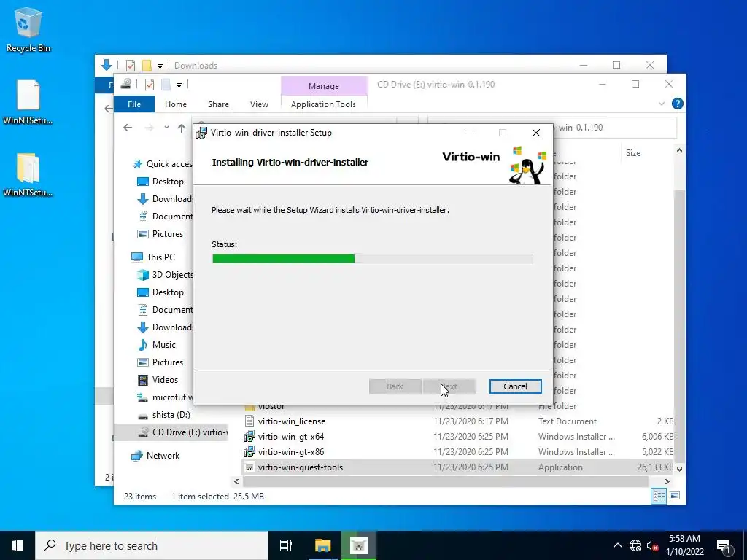Click the Properties checkmark icon in title bar

pos(149,85)
